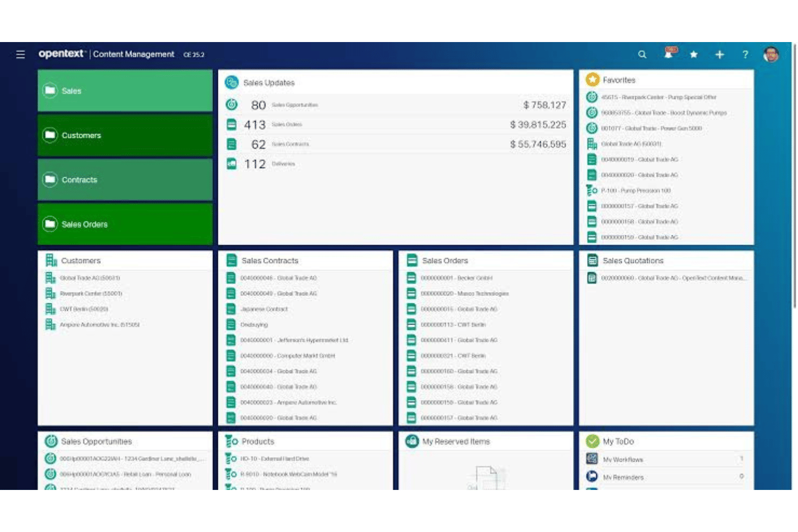Viewport: 798px width, 532px height.
Task: Click the Favorites widget star icon
Action: tap(593, 80)
